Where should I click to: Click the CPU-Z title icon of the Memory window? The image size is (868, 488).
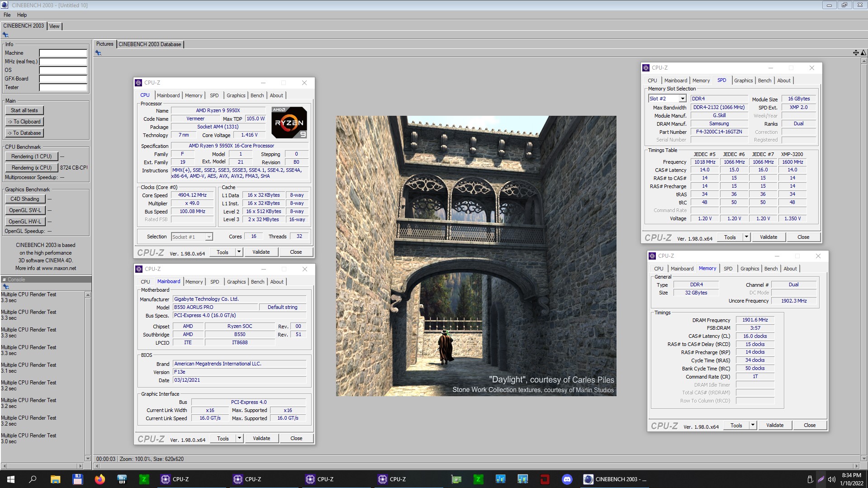pos(652,256)
